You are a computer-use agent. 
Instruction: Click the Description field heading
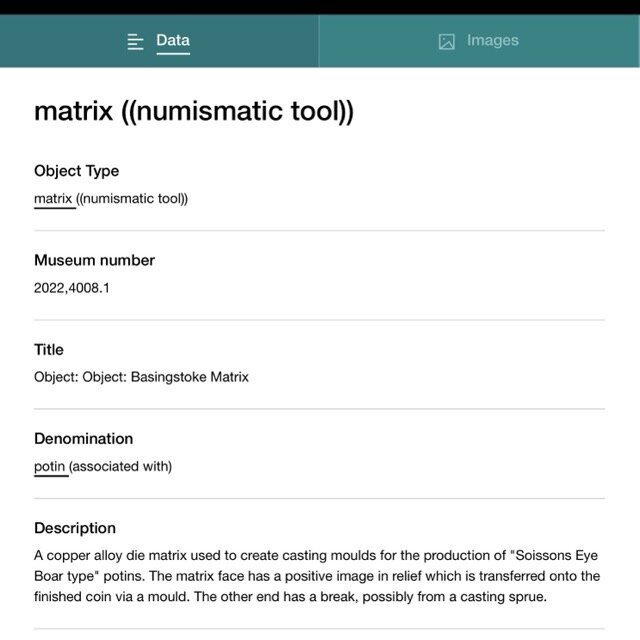tap(75, 528)
